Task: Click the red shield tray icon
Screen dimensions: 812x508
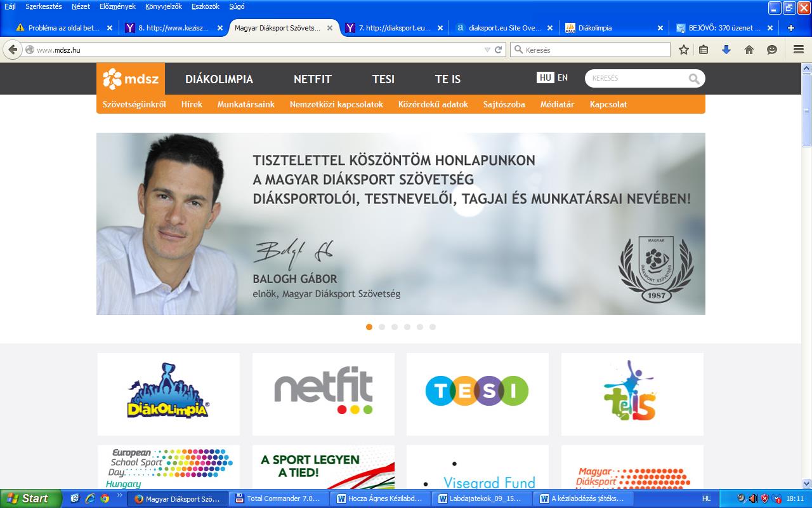Action: tap(764, 499)
